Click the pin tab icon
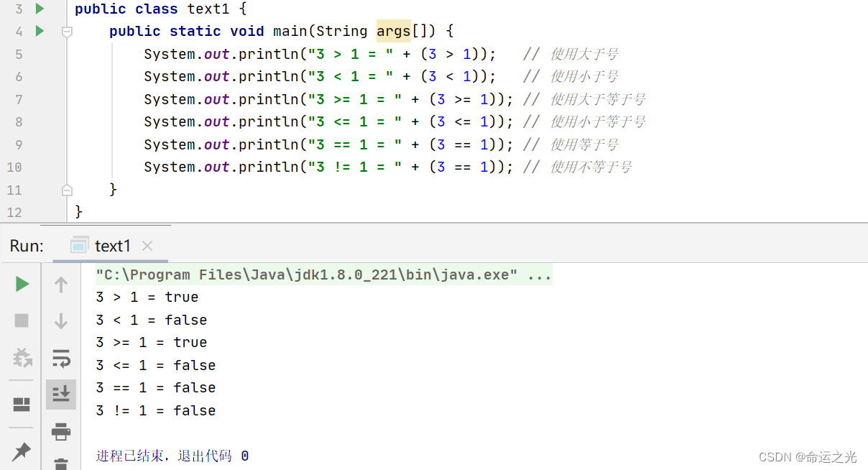This screenshot has height=470, width=868. click(22, 451)
